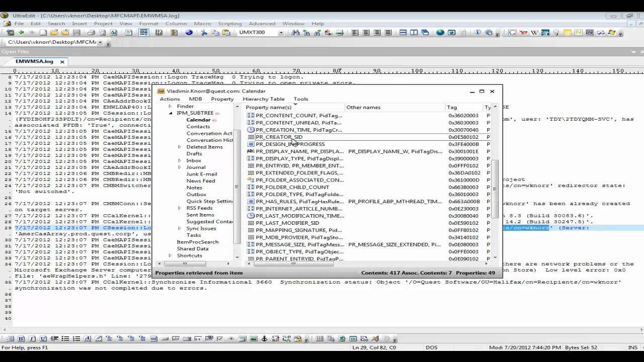Click the Cut scissors icon
This screenshot has height=362, width=644.
click(x=204, y=33)
